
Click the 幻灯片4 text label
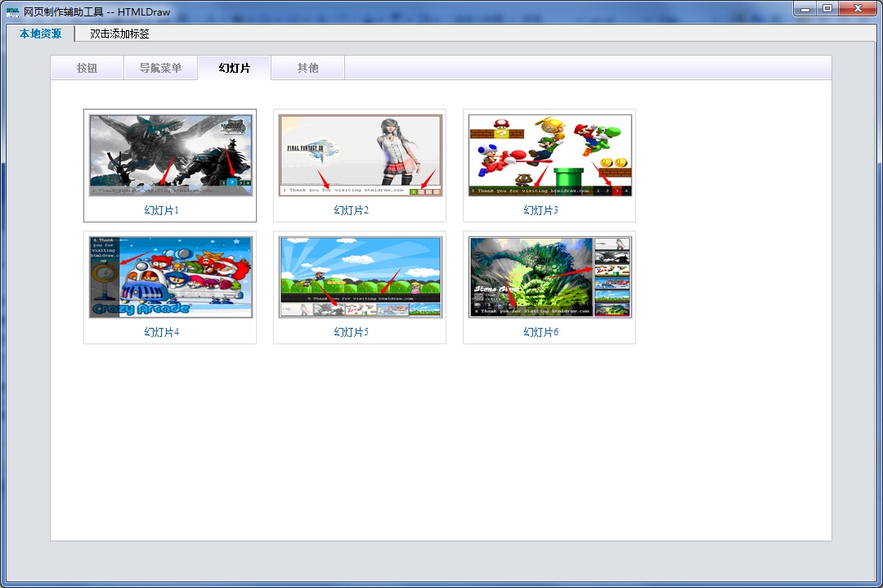pos(162,332)
